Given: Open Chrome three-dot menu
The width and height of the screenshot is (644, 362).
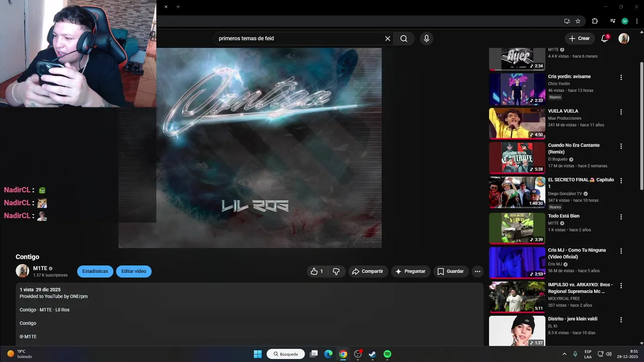Looking at the screenshot, I should click(x=637, y=21).
